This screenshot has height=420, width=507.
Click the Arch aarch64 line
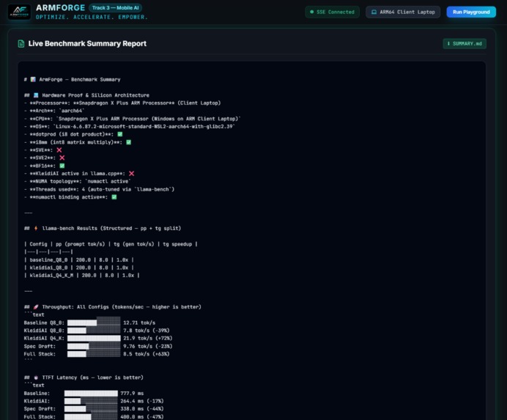point(54,111)
